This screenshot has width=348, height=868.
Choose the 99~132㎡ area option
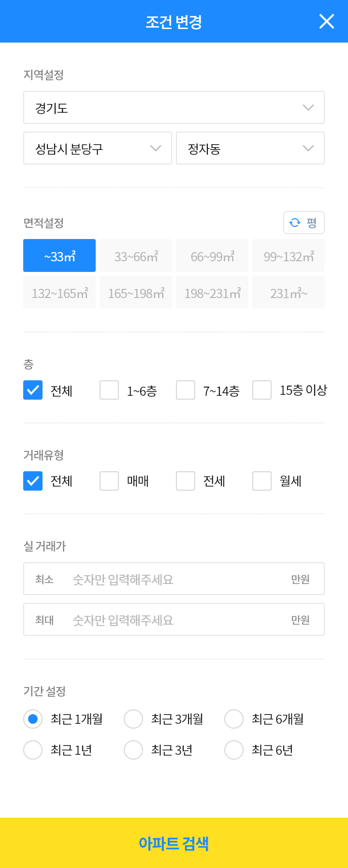289,255
